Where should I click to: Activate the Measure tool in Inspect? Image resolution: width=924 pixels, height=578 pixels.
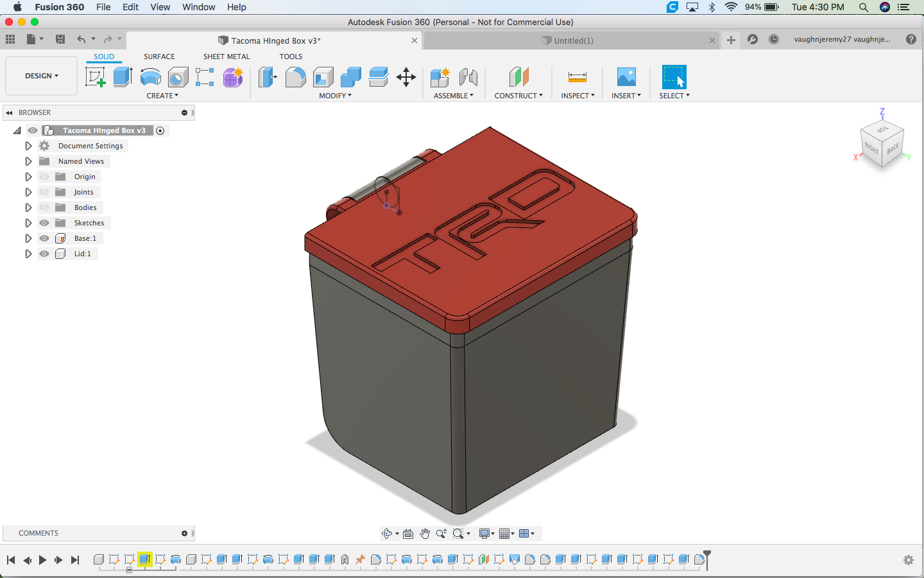point(577,78)
